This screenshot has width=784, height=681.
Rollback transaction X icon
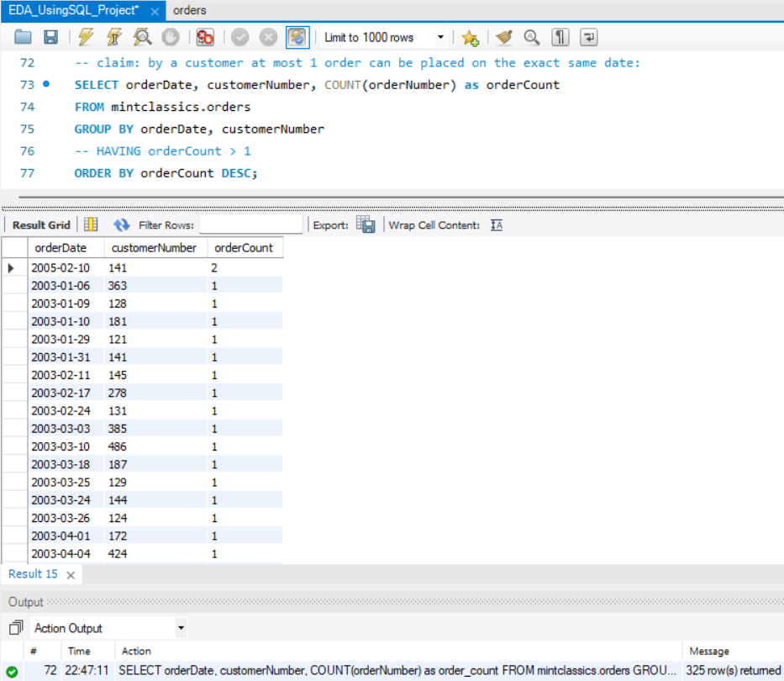pos(269,38)
